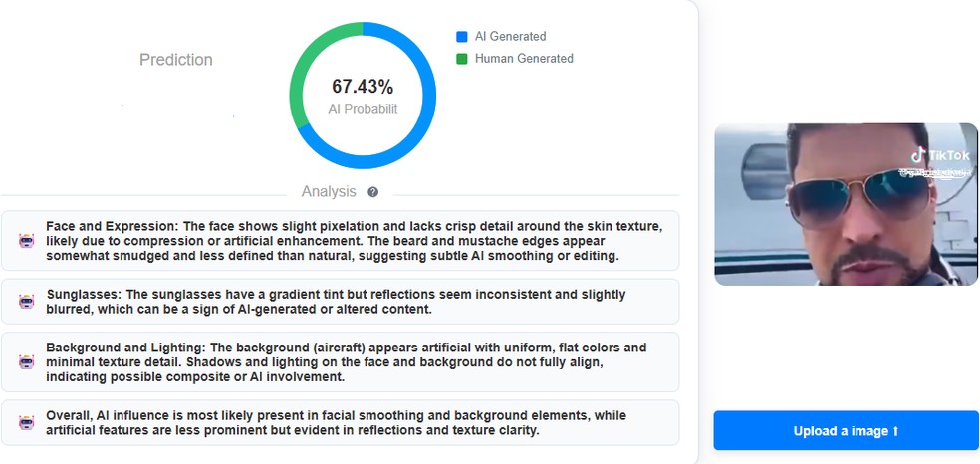The width and height of the screenshot is (980, 464).
Task: Toggle the Human Generated legend entry
Action: pos(514,59)
